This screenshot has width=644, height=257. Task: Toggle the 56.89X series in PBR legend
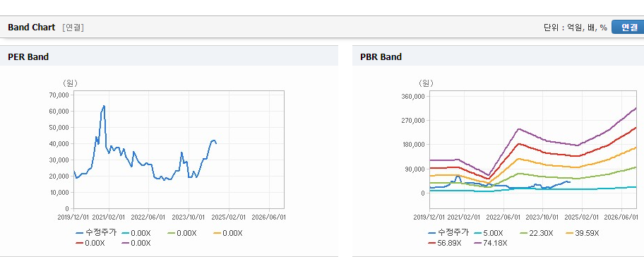445,243
